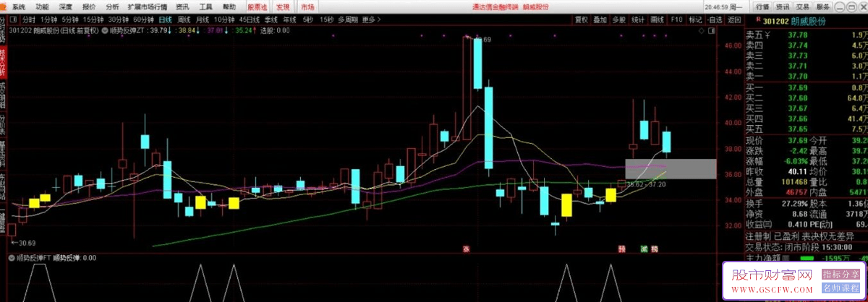
Task: Click the 交易 trade button
Action: (801, 6)
